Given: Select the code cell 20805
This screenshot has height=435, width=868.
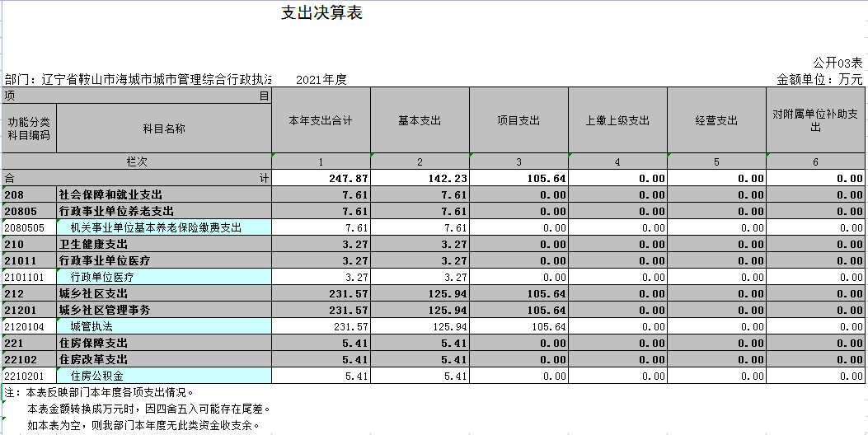Looking at the screenshot, I should point(30,212).
